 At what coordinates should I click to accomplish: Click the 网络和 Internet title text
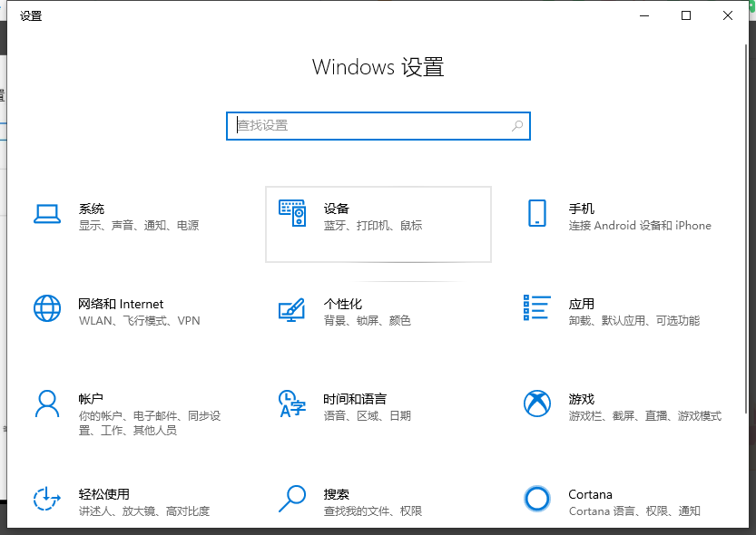coord(121,304)
